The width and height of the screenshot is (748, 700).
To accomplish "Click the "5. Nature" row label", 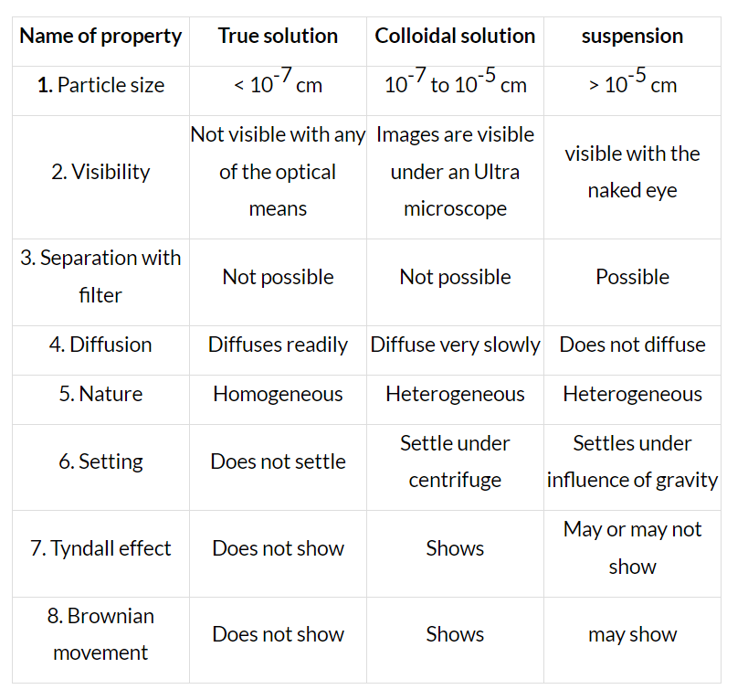I will tap(100, 394).
